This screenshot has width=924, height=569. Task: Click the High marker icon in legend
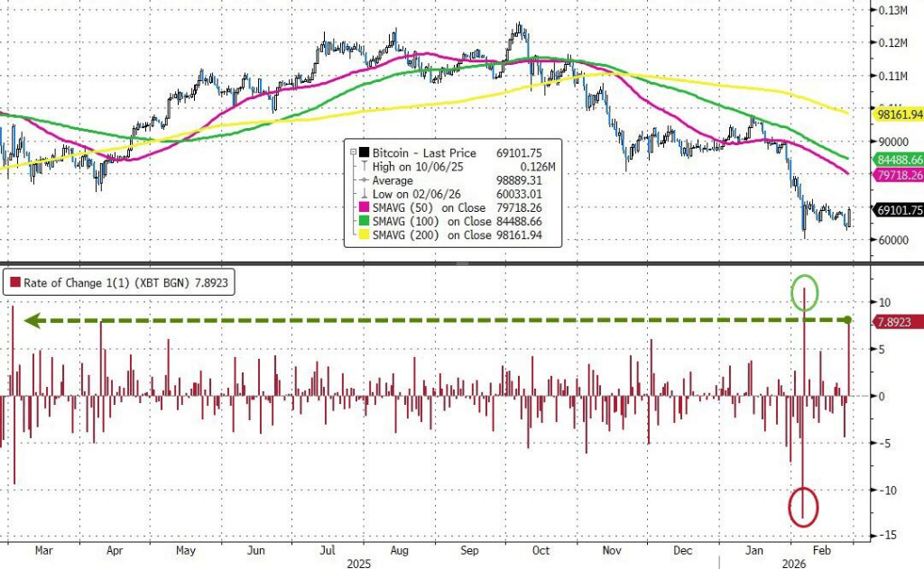(x=364, y=167)
